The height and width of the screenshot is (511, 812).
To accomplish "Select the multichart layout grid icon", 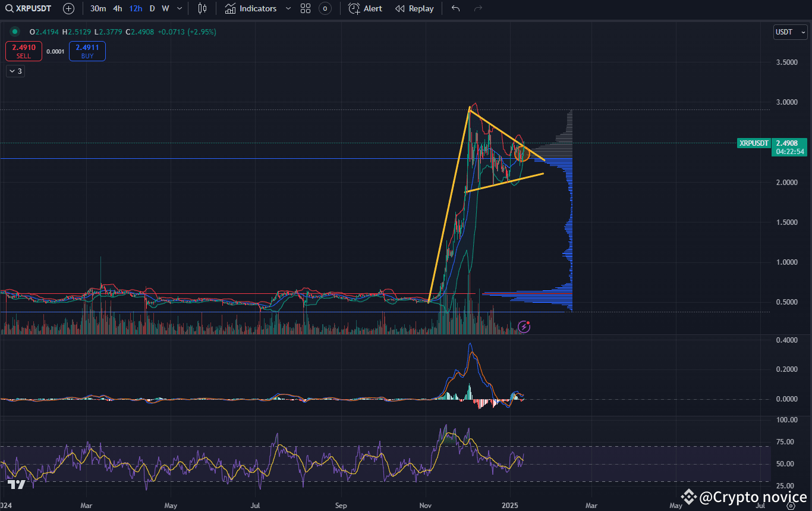I will (x=306, y=8).
